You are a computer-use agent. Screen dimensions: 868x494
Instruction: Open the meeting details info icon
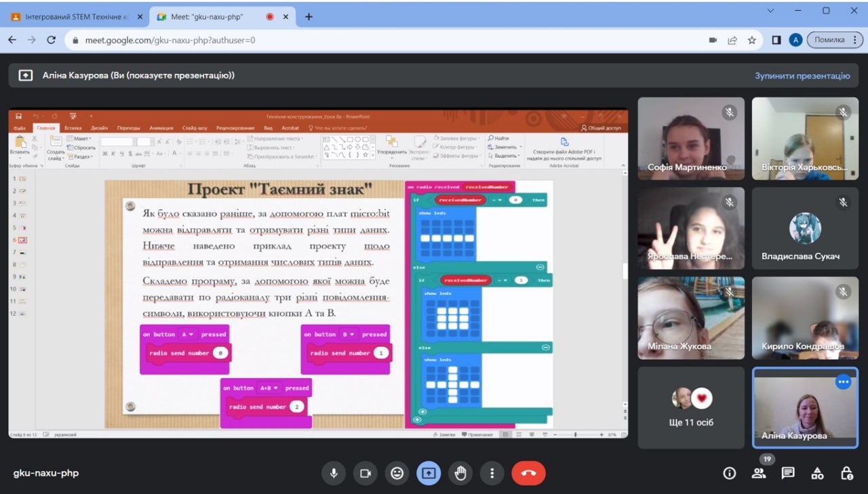click(729, 473)
